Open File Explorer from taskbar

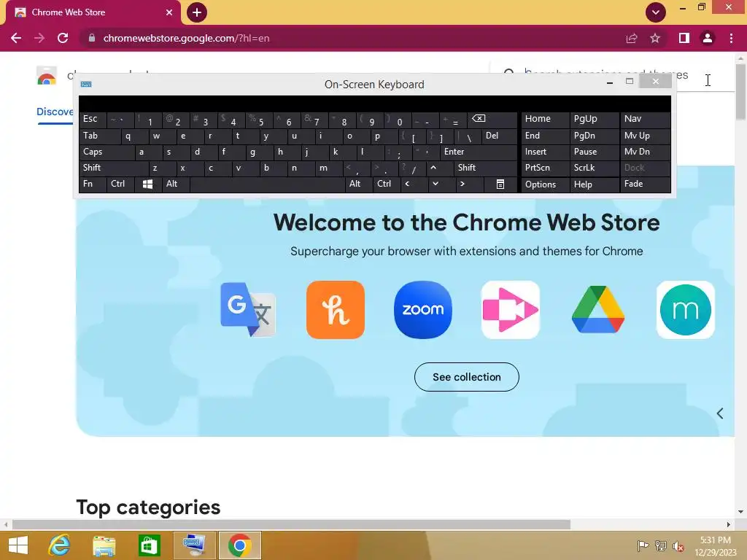(x=104, y=545)
